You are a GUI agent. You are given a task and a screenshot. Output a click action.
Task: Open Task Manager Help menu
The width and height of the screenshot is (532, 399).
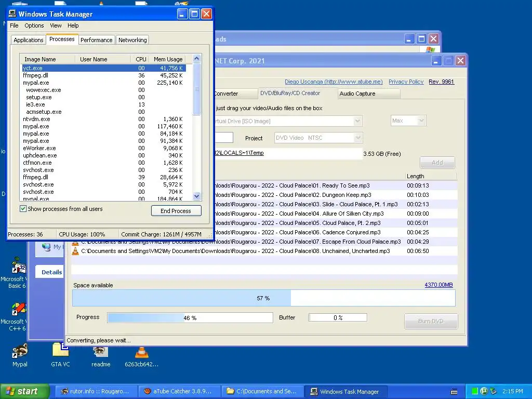[73, 25]
